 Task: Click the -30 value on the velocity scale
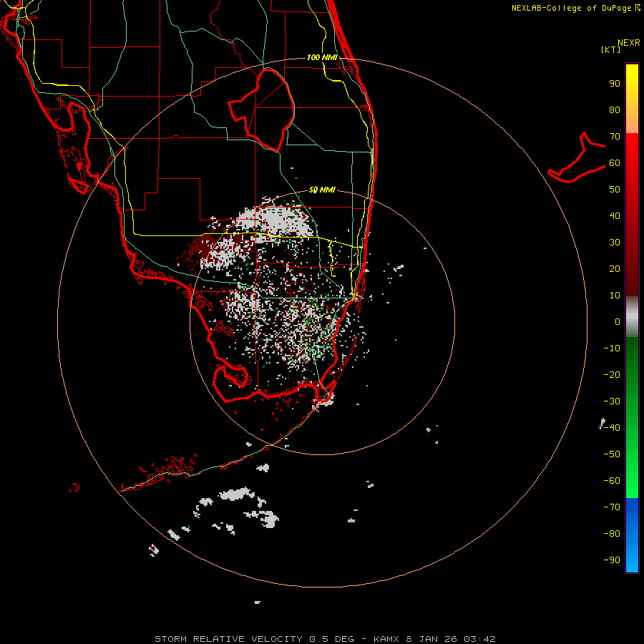pyautogui.click(x=612, y=401)
